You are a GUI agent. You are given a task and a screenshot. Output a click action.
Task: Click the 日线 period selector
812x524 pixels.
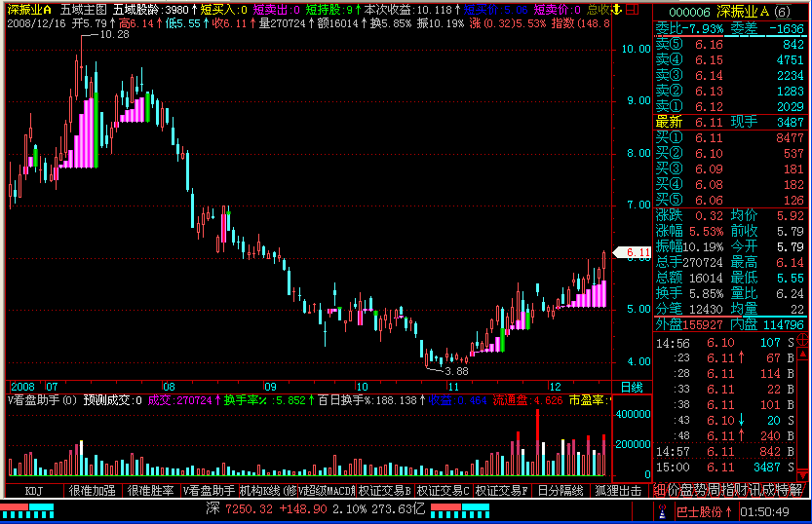coord(632,387)
